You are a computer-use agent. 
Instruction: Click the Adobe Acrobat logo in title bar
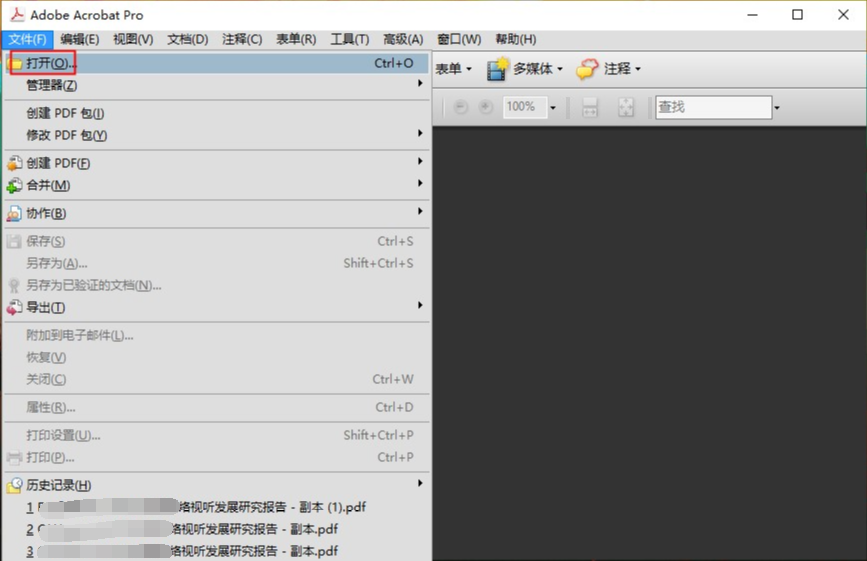17,14
